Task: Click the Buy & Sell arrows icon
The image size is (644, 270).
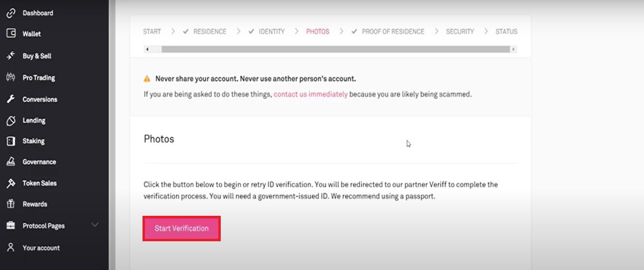Action: pyautogui.click(x=11, y=56)
